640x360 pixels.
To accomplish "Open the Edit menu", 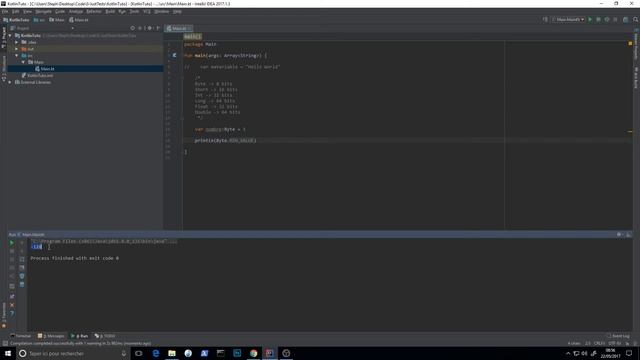I will pos(16,11).
